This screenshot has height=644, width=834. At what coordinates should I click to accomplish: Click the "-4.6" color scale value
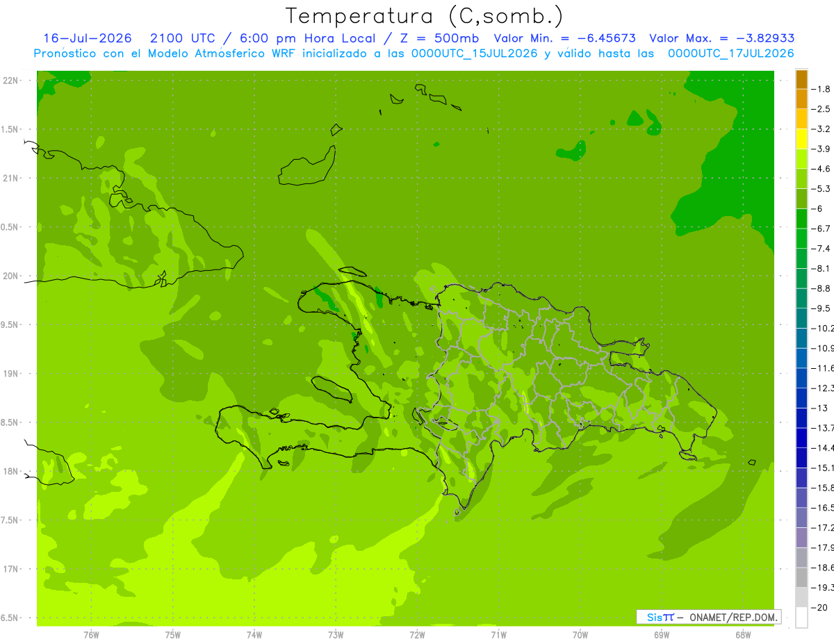[821, 169]
